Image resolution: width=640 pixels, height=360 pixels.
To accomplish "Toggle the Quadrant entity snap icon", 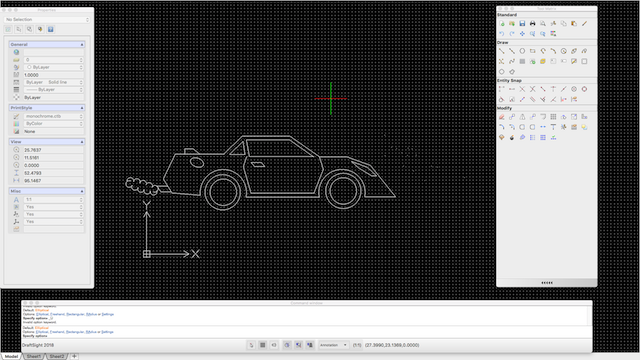I will (584, 89).
